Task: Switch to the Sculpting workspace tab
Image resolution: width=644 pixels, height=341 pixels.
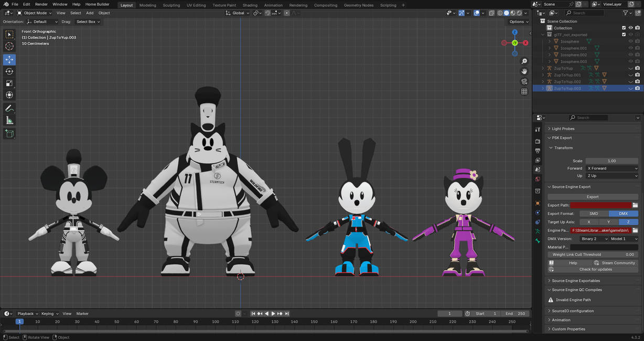Action: pos(171,5)
